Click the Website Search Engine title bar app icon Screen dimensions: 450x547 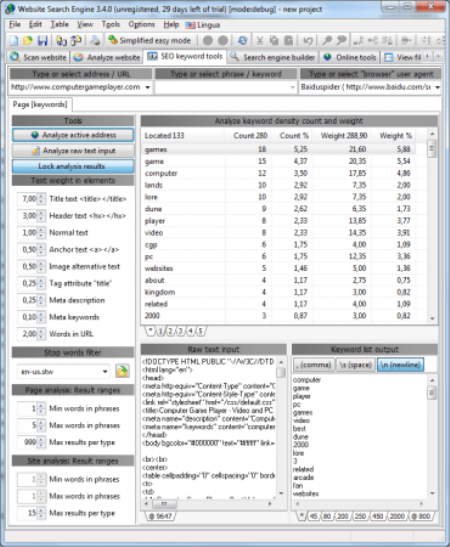click(10, 9)
